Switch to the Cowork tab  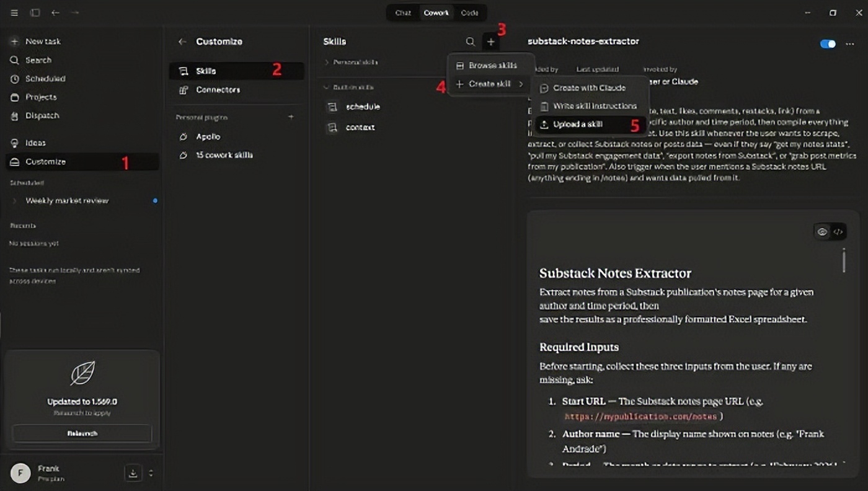(436, 13)
